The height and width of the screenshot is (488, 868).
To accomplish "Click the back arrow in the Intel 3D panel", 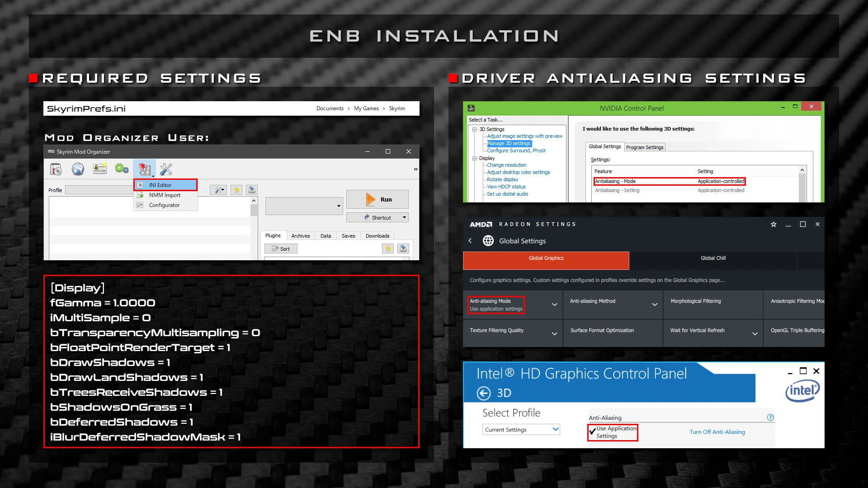I will [484, 393].
